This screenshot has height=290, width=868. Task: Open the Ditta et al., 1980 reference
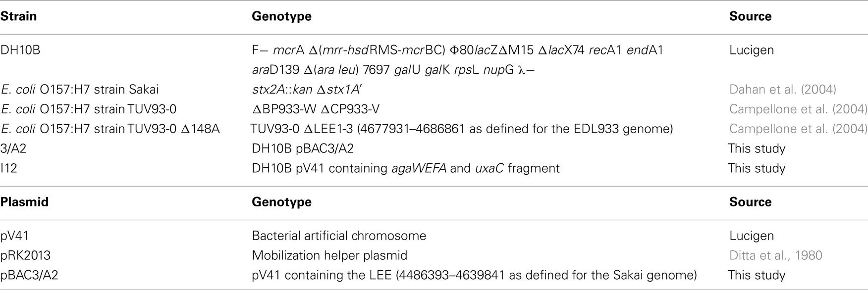tap(775, 255)
